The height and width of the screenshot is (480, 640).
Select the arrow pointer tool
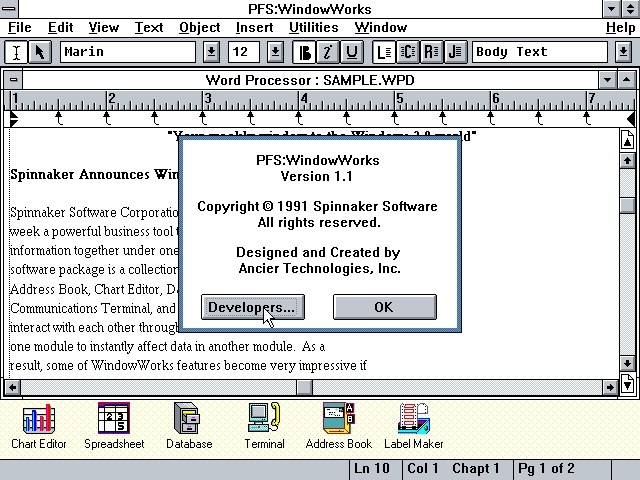tap(40, 52)
